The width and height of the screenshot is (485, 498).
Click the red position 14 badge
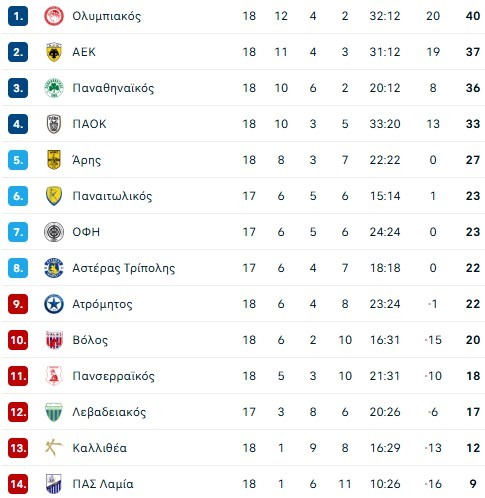click(x=18, y=484)
